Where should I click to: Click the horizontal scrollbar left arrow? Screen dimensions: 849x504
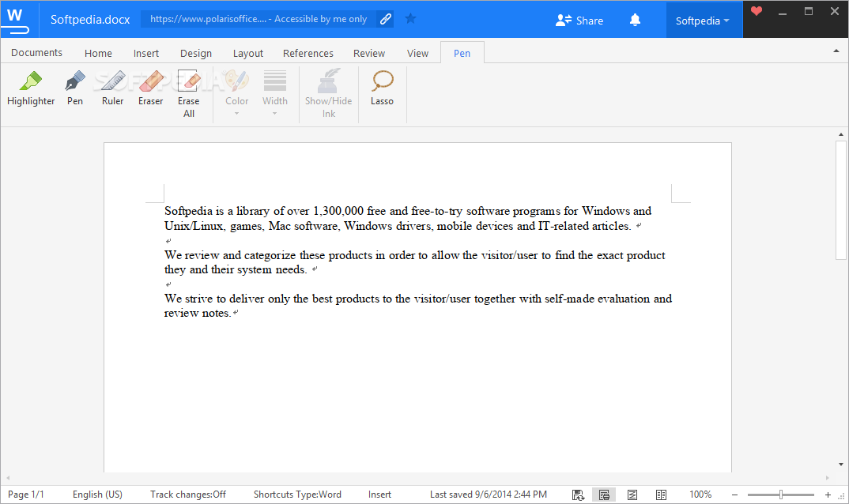pyautogui.click(x=8, y=478)
